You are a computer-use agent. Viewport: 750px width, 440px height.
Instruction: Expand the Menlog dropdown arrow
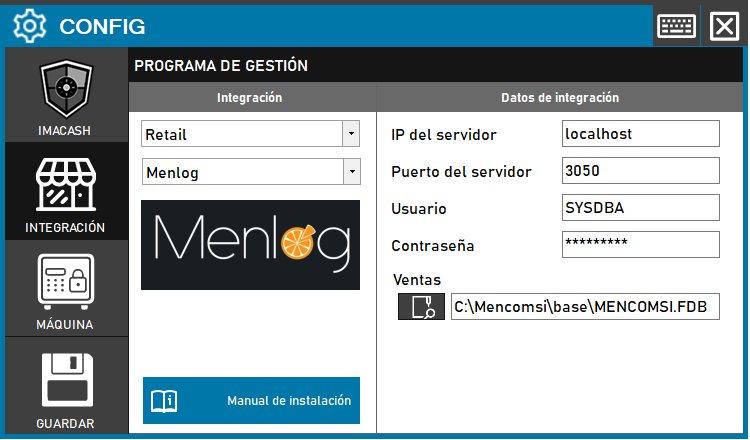pyautogui.click(x=350, y=173)
